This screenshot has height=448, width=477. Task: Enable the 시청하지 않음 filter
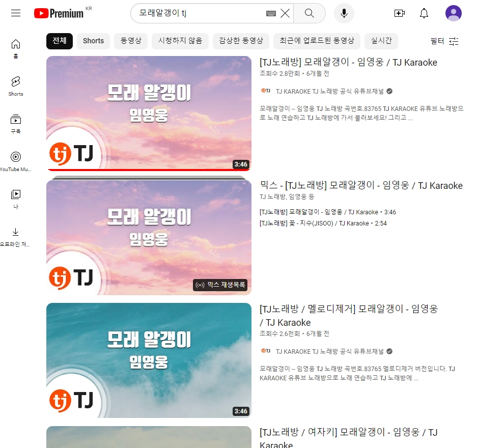(180, 41)
